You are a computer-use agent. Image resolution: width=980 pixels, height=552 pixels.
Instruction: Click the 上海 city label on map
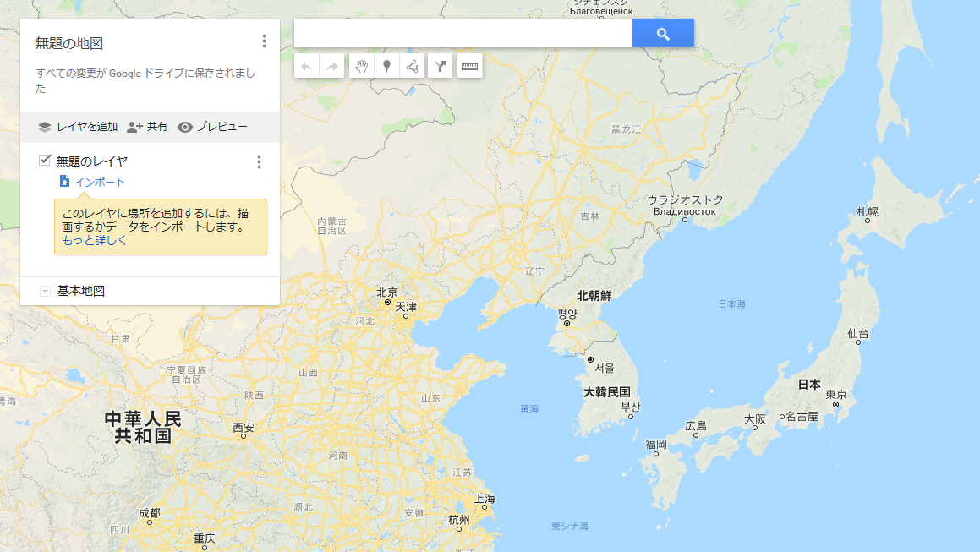[x=485, y=498]
